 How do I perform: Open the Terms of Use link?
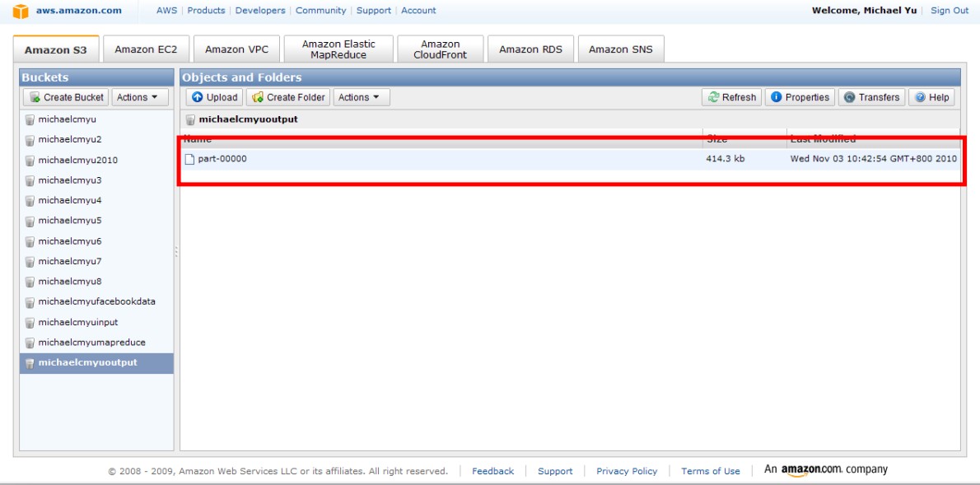pyautogui.click(x=711, y=471)
